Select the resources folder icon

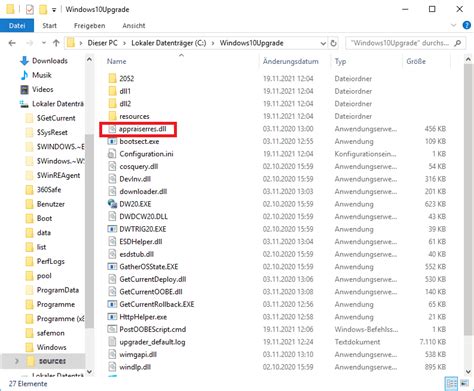pos(112,116)
